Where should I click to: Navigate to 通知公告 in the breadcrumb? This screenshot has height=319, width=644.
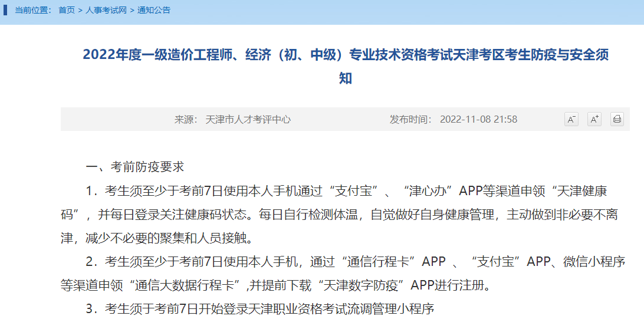[154, 10]
